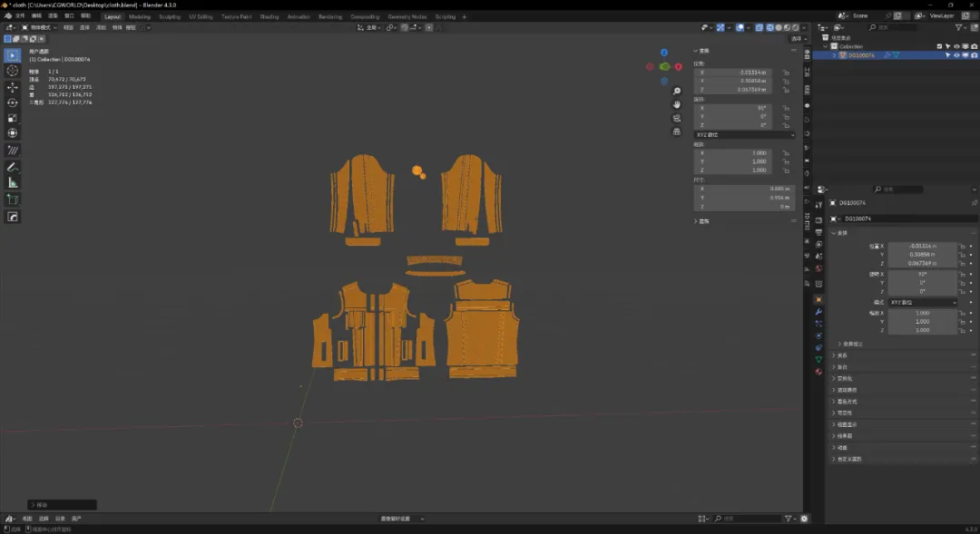The height and width of the screenshot is (534, 980).
Task: Click the viewport zoom magnifier icon
Action: [x=677, y=92]
